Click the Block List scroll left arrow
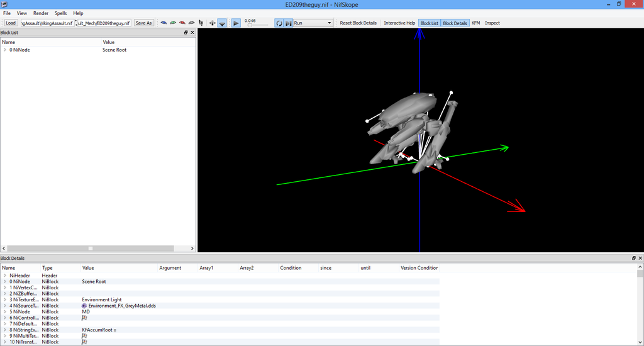Viewport: 644px width, 346px height. pyautogui.click(x=4, y=248)
